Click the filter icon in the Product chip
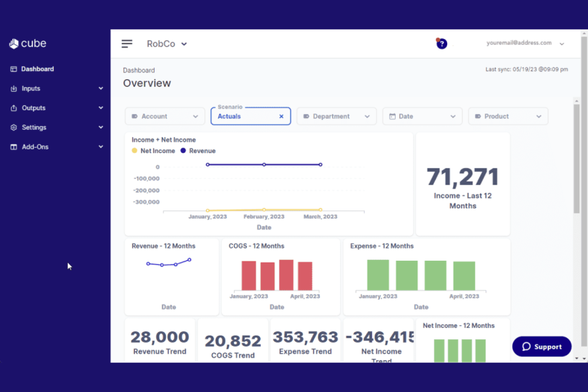The image size is (588, 392). click(480, 116)
